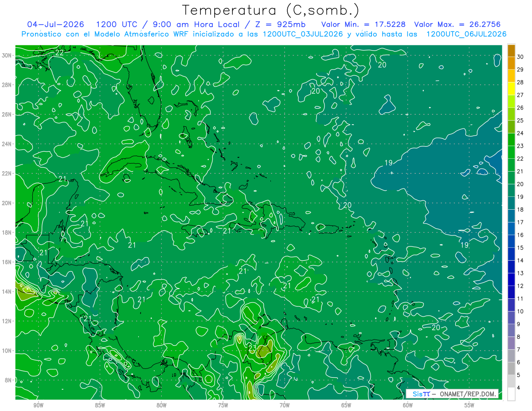Click the color legend value 26
The width and height of the screenshot is (532, 411).
(x=520, y=108)
